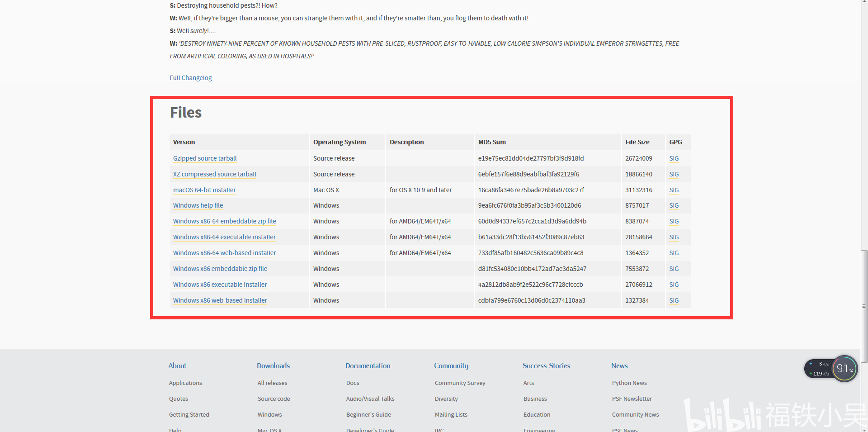Download the Gzipped source tarball
The image size is (868, 432).
point(205,158)
